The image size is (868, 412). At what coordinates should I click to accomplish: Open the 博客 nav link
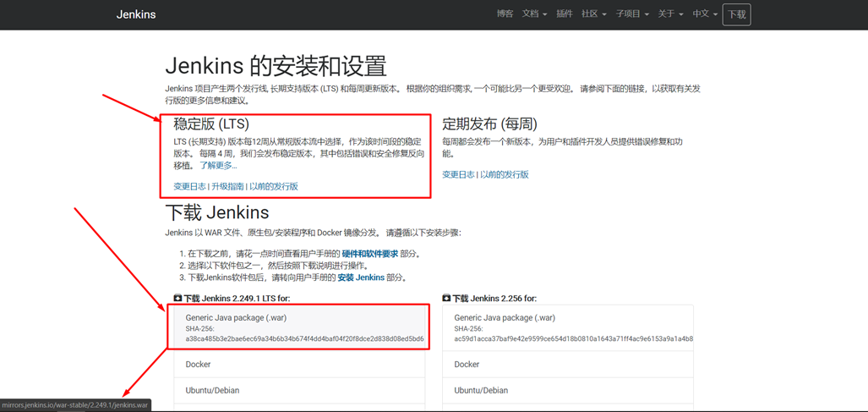(x=505, y=14)
